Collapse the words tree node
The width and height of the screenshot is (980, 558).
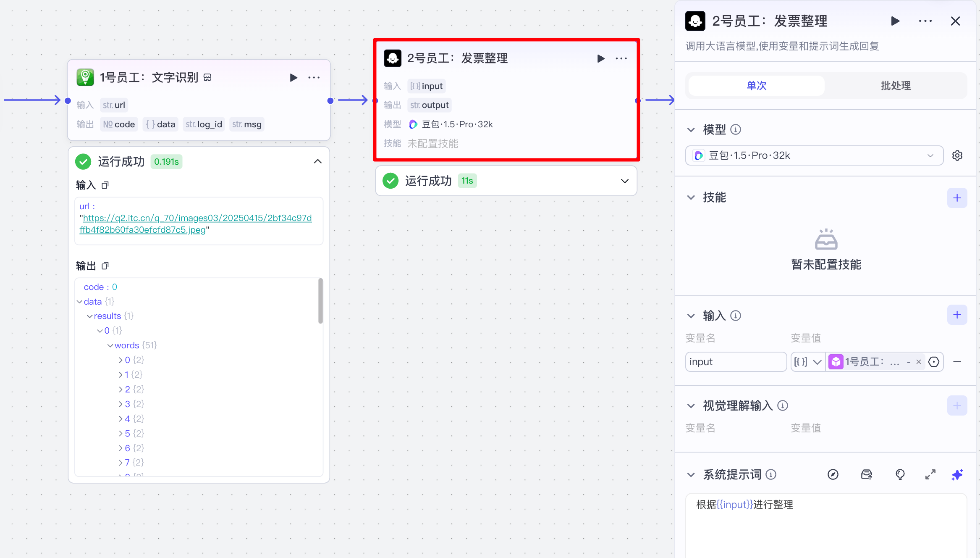click(110, 345)
